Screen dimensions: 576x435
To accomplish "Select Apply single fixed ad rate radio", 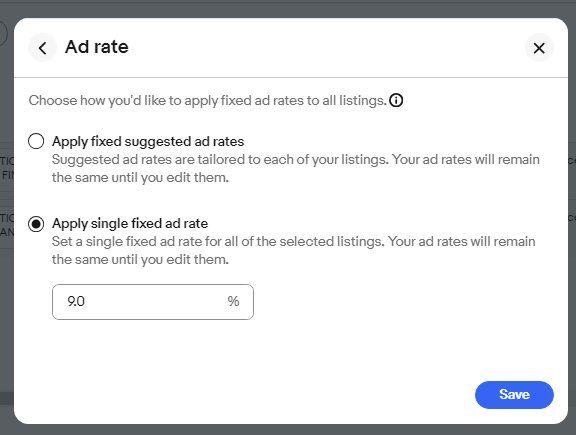I will click(x=36, y=224).
